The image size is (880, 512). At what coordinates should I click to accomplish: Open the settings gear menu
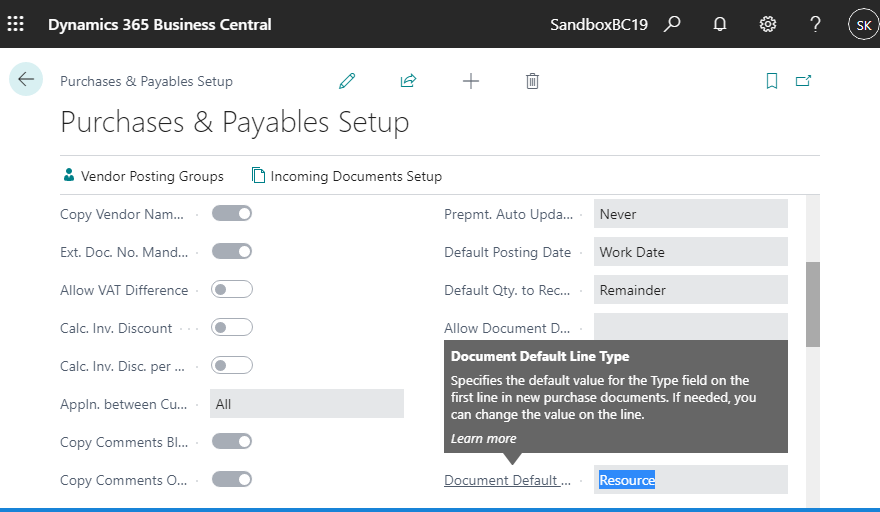tap(767, 24)
